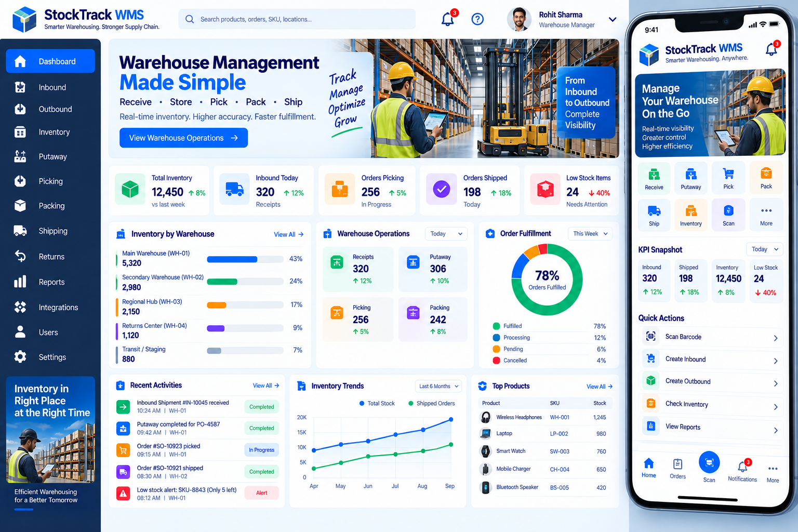Screen dimensions: 798x532
Task: Tap Home in the phone bottom navigation
Action: click(x=649, y=468)
